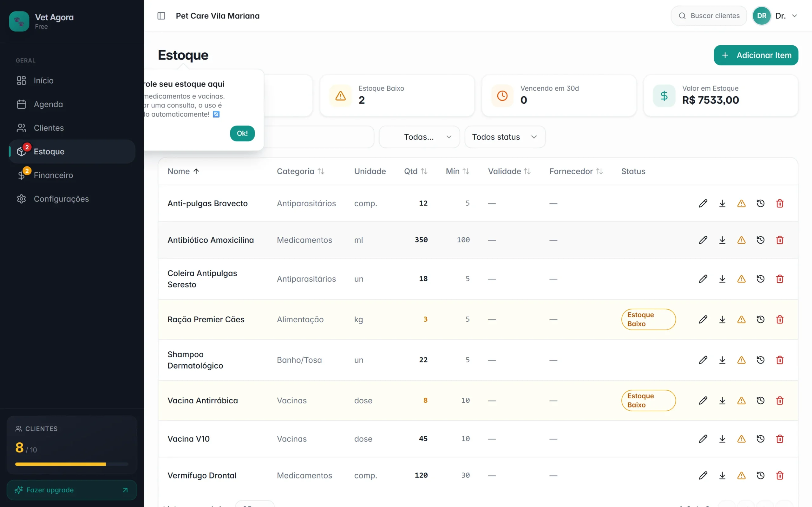Expand the Todos status dropdown
Viewport: 812px width, 507px height.
coord(505,137)
